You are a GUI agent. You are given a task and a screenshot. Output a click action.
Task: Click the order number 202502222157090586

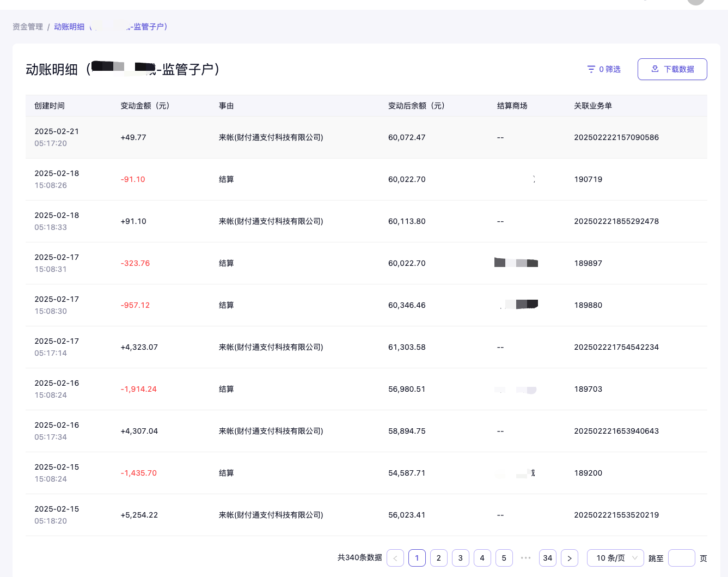click(616, 137)
